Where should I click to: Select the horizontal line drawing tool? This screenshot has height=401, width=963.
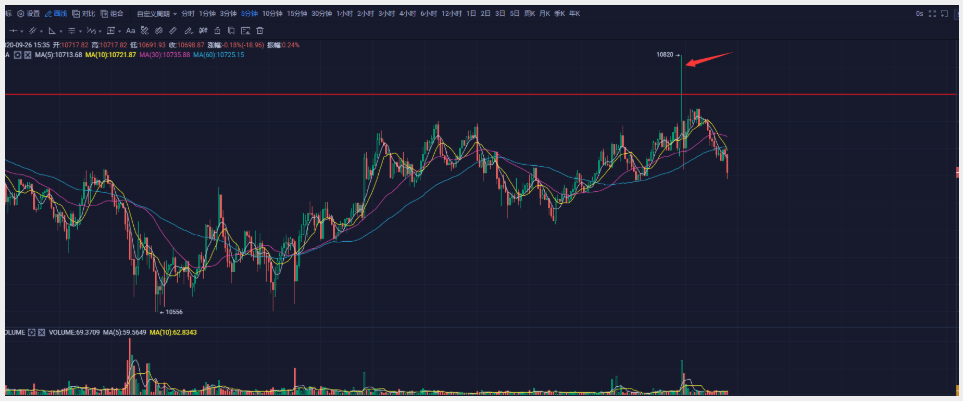13,31
